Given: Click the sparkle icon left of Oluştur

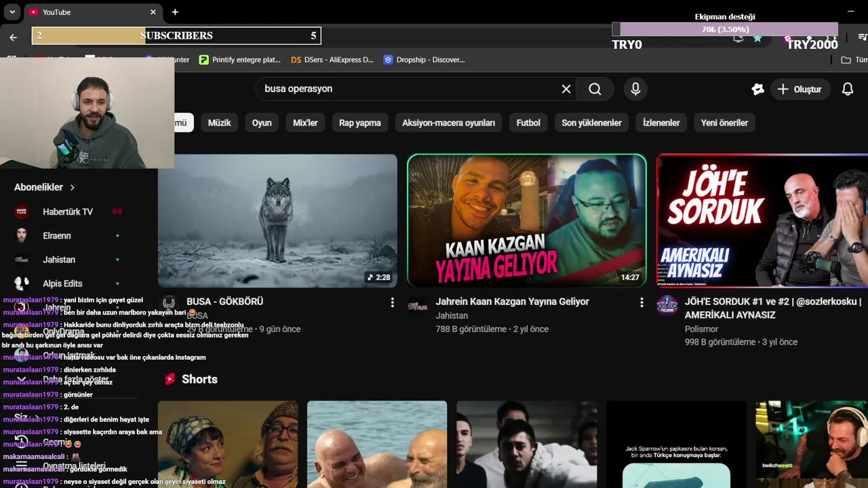Looking at the screenshot, I should 757,89.
